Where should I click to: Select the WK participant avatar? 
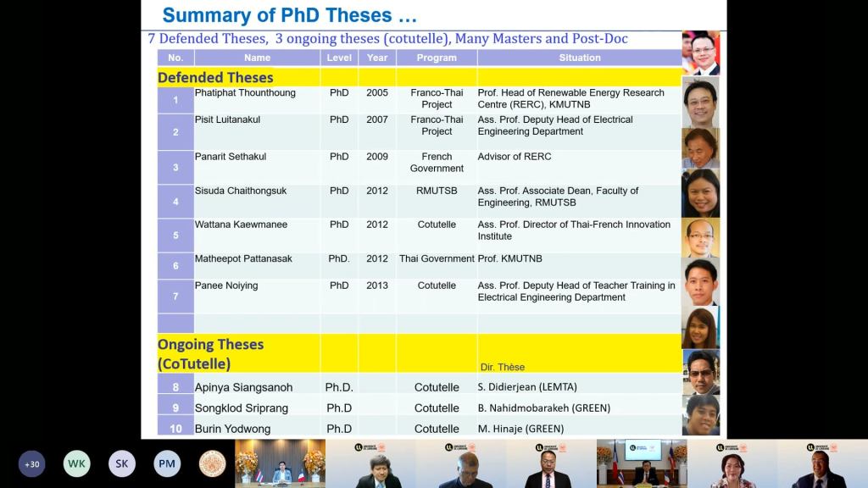point(77,463)
